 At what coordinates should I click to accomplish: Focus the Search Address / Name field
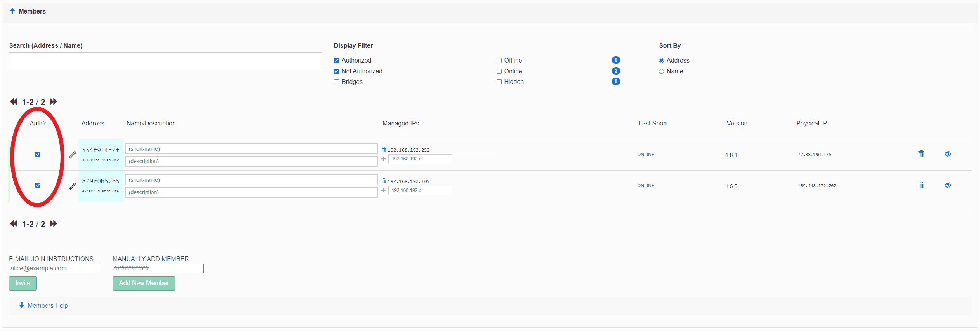click(165, 61)
